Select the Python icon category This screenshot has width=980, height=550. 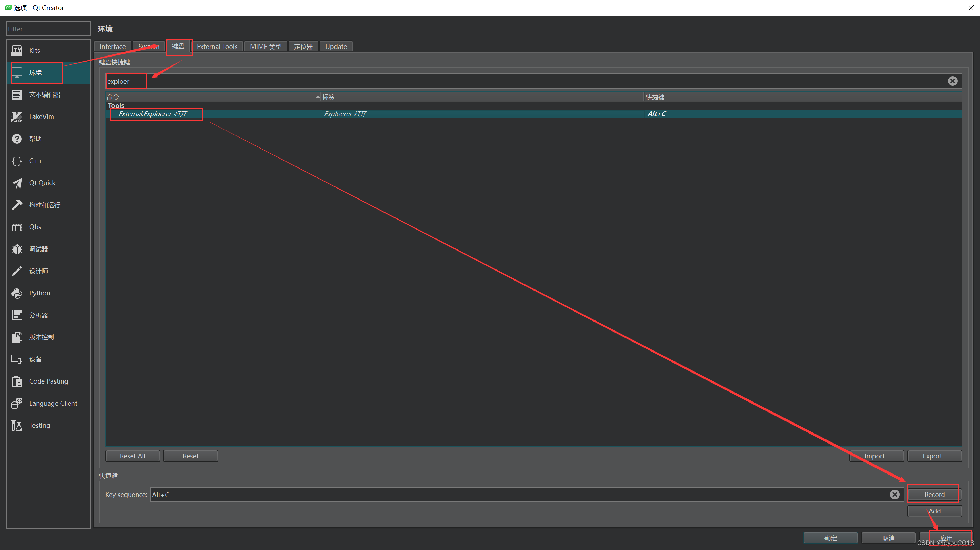click(17, 293)
